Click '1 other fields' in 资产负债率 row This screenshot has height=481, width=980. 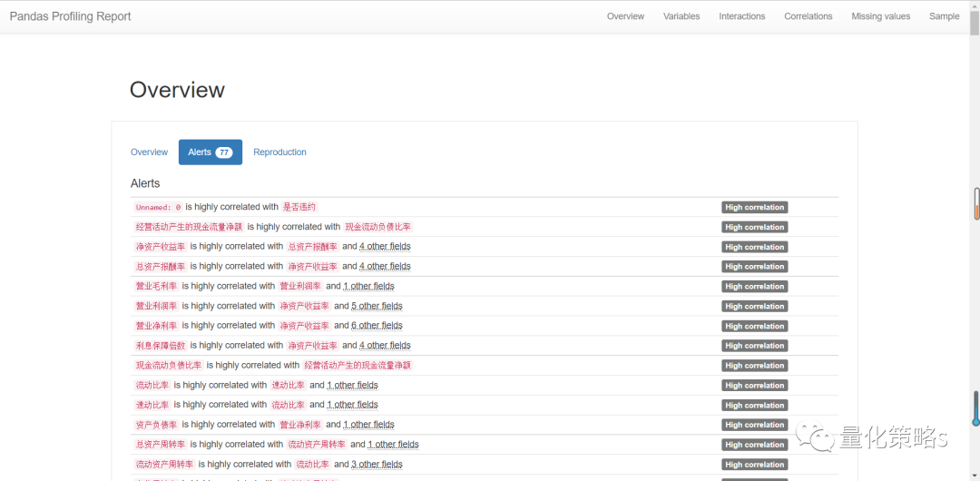coord(368,424)
